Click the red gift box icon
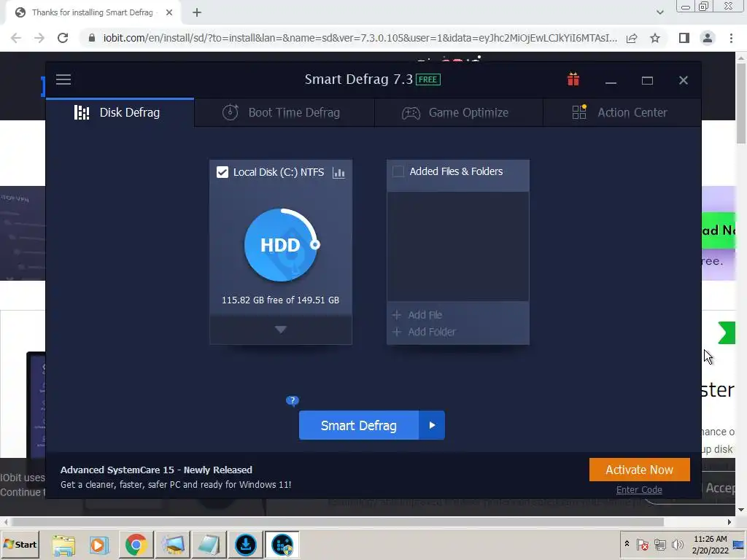The width and height of the screenshot is (747, 560). 573,79
